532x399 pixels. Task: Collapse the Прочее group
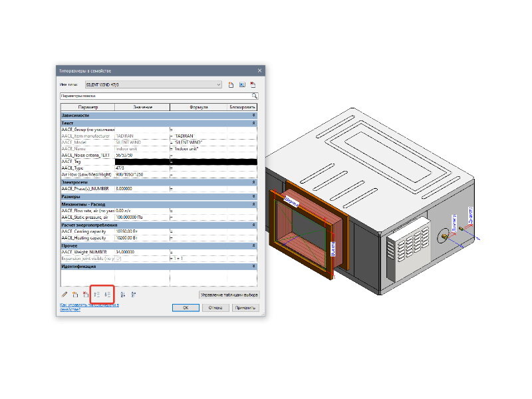click(253, 245)
